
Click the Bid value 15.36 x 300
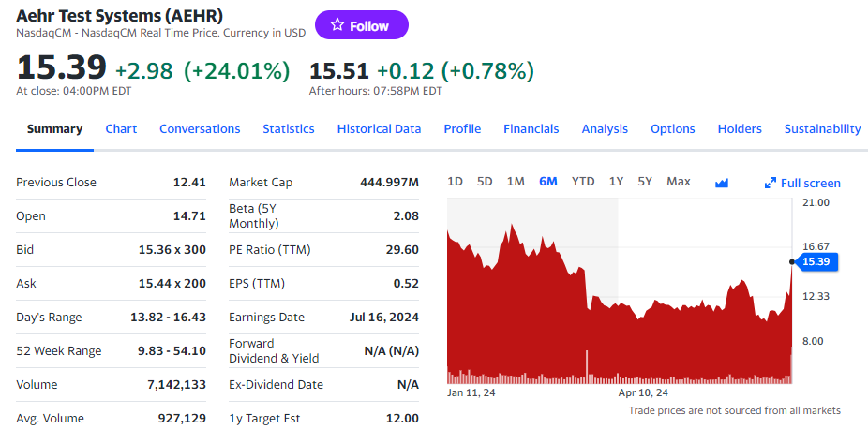point(172,249)
